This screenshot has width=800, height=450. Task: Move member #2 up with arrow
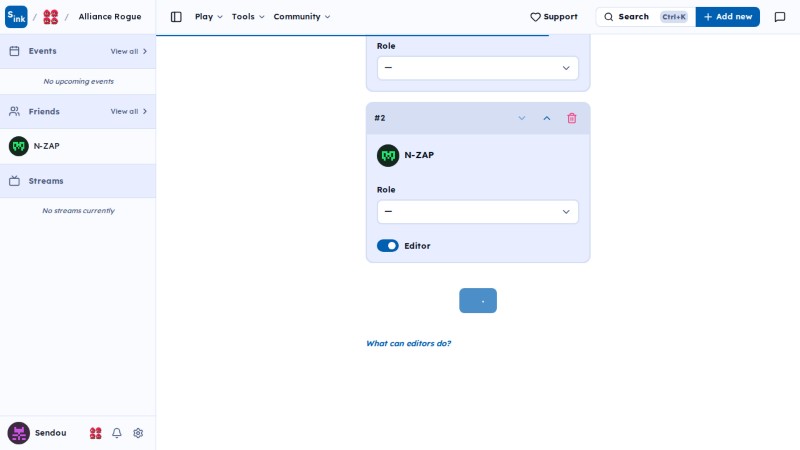pyautogui.click(x=546, y=118)
